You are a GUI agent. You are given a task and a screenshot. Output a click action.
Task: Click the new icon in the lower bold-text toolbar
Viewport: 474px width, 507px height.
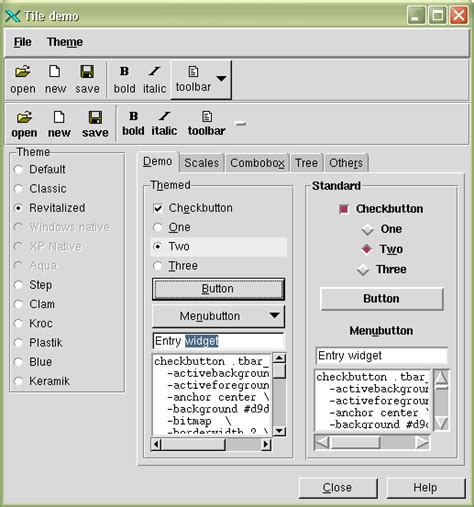[x=59, y=117]
